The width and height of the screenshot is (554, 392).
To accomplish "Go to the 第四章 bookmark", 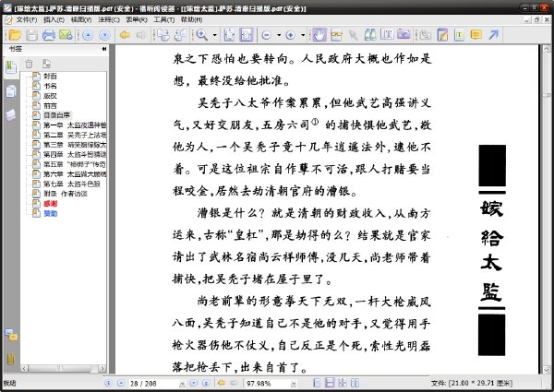I will pos(75,154).
